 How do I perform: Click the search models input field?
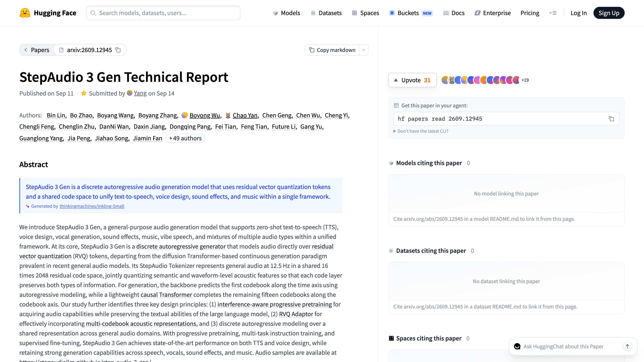click(x=163, y=13)
